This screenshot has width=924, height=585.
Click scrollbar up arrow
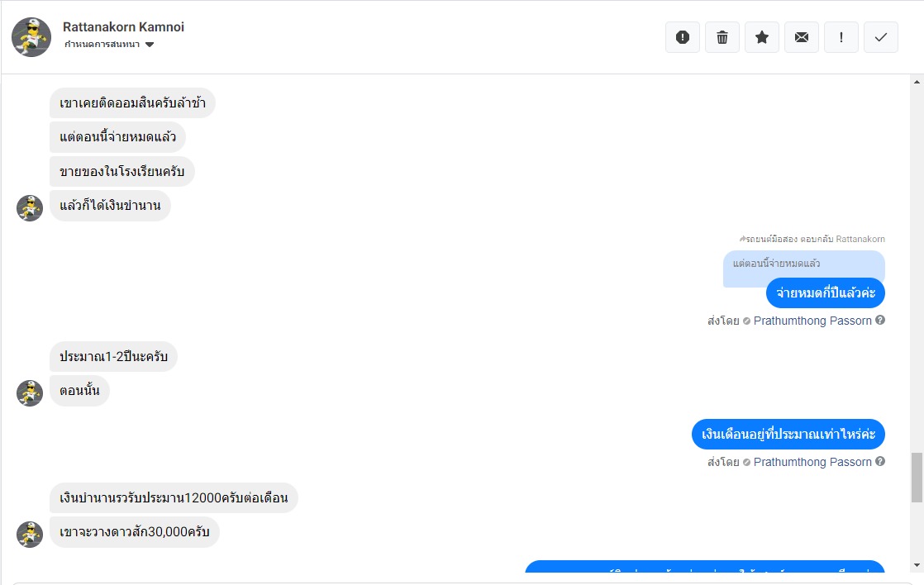tap(917, 82)
